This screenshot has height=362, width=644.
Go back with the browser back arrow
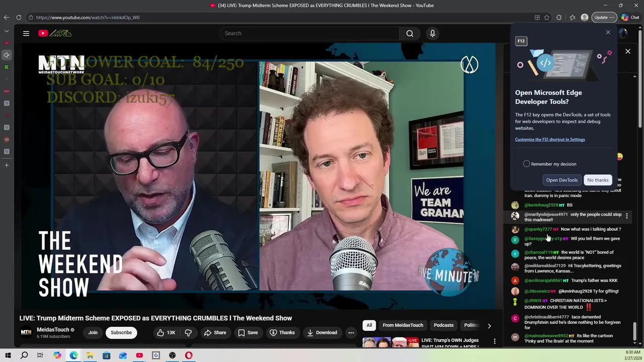click(x=6, y=17)
